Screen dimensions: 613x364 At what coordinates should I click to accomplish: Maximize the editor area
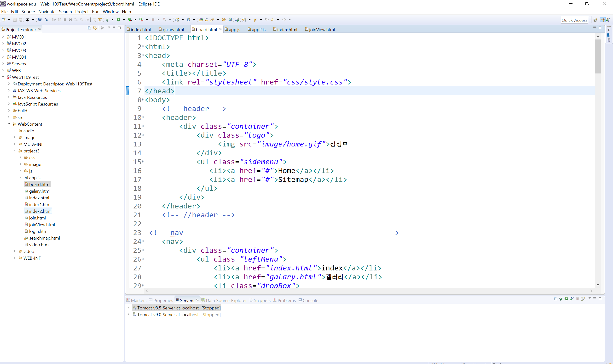600,28
